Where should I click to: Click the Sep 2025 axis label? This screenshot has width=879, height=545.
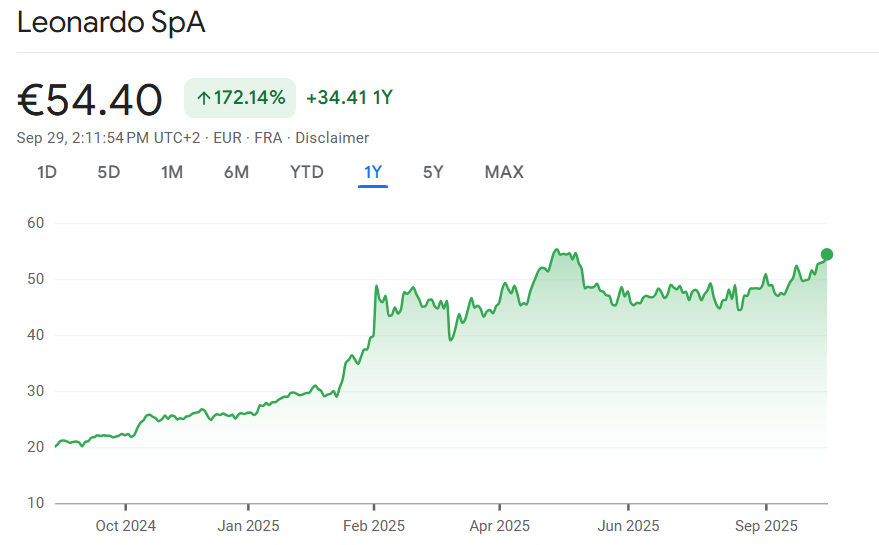(765, 525)
